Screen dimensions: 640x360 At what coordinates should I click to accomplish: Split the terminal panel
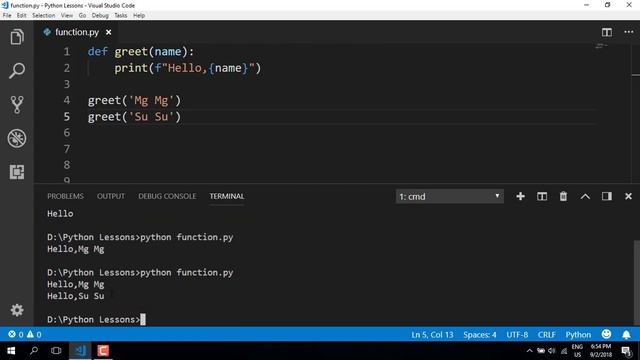tap(542, 196)
